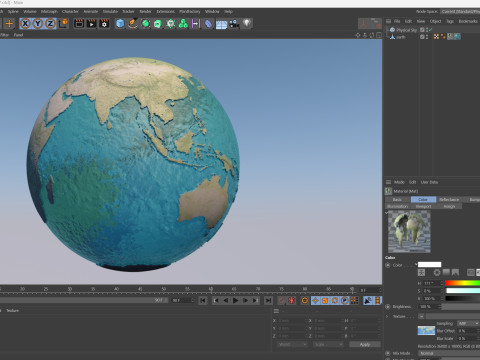Viewport: 480px width, 360px height.
Task: Click the purple Linear Field icon
Action: [x=196, y=24]
